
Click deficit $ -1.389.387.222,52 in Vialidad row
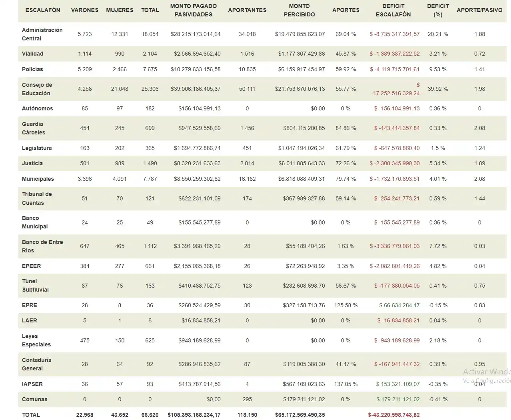pos(395,54)
